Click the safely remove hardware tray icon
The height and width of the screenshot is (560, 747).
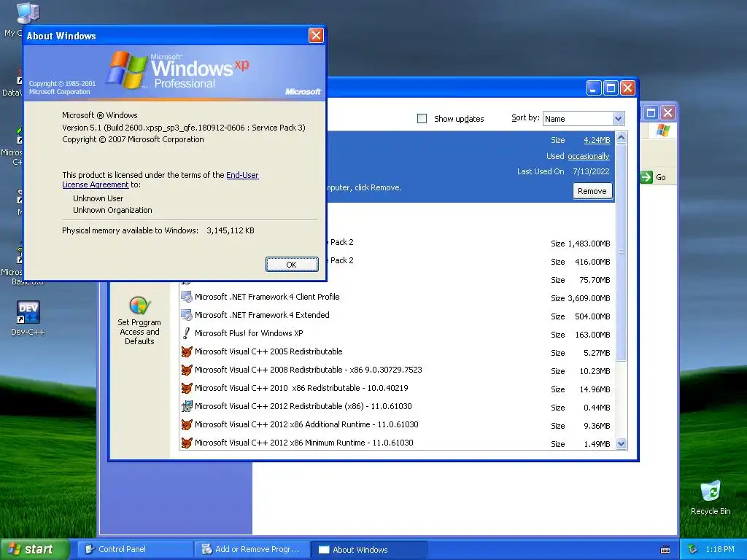pos(693,549)
